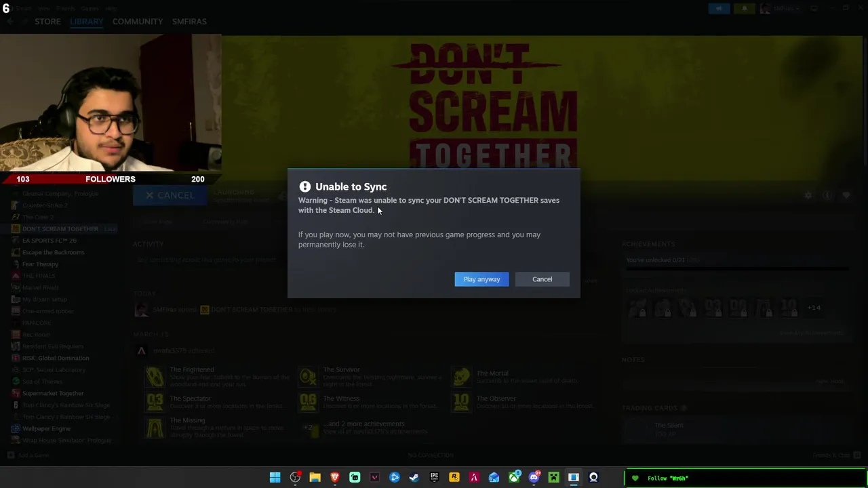Screen dimensions: 868x488
Task: Select PANICORE in library list
Action: [x=37, y=323]
